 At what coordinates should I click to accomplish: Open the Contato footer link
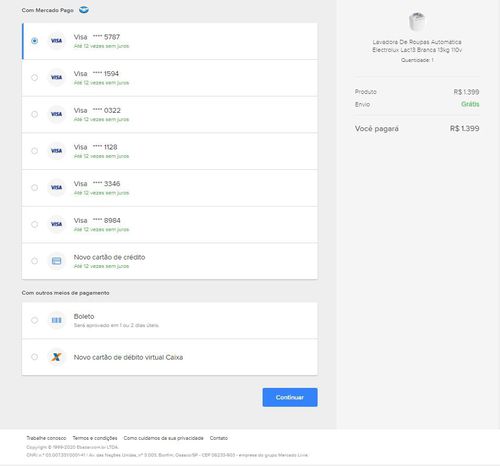tap(219, 438)
